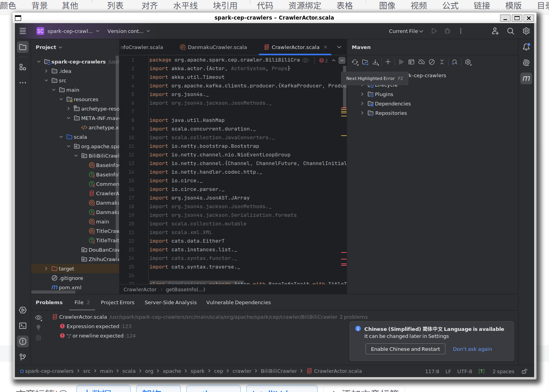Open pom.xml in project tree
The image size is (549, 392).
point(66,287)
